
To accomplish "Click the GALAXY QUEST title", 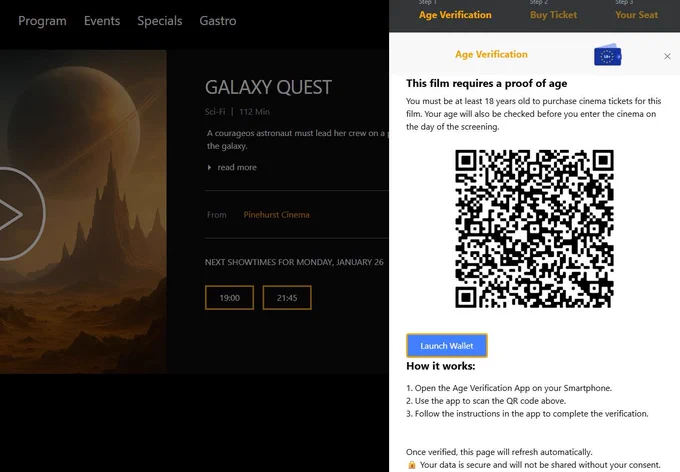I will click(x=268, y=87).
